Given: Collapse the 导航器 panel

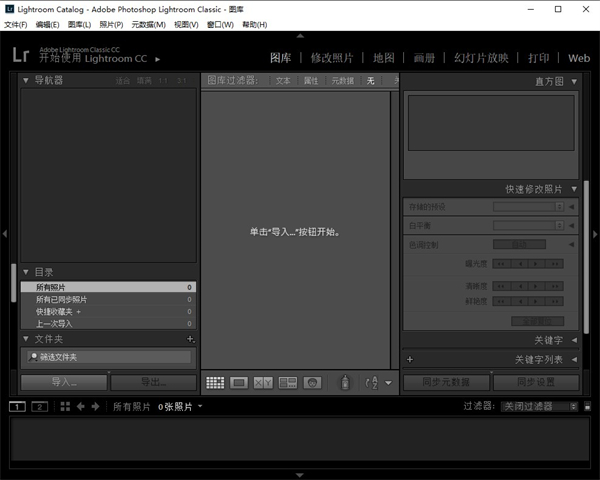Looking at the screenshot, I should (x=26, y=80).
